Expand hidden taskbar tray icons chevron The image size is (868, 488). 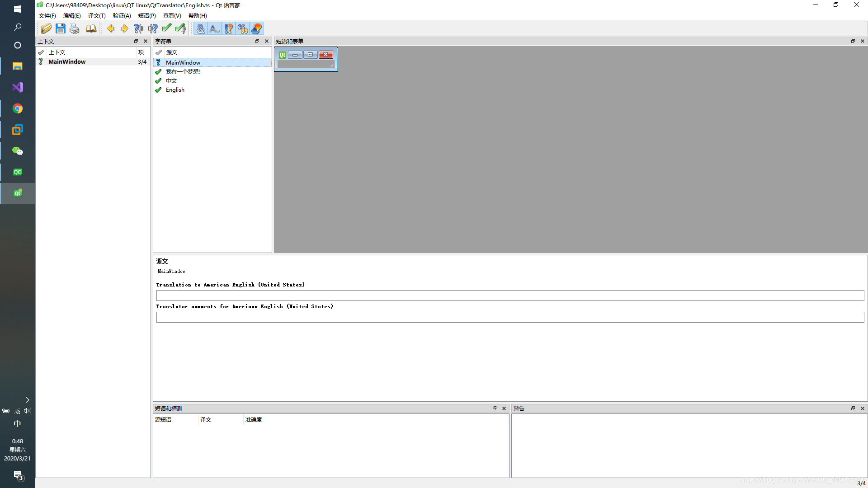(x=28, y=400)
